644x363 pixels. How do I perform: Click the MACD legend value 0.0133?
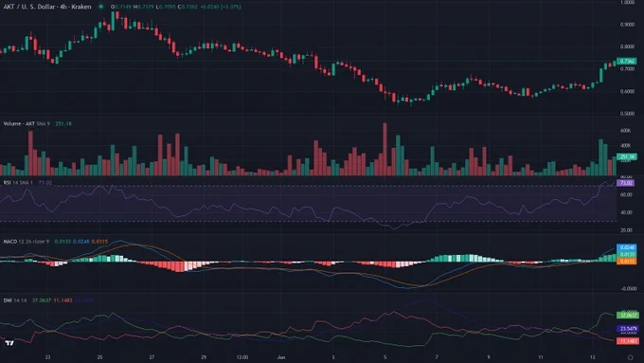coord(63,242)
